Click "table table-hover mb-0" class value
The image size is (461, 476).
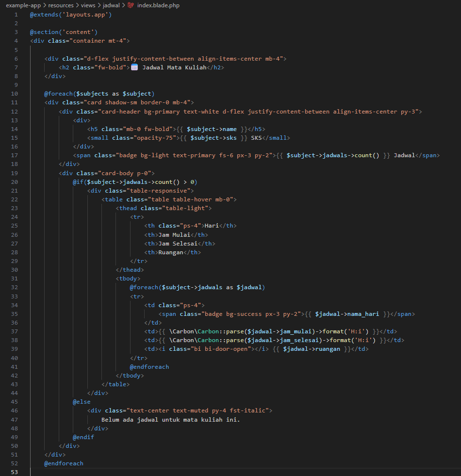[x=190, y=199]
